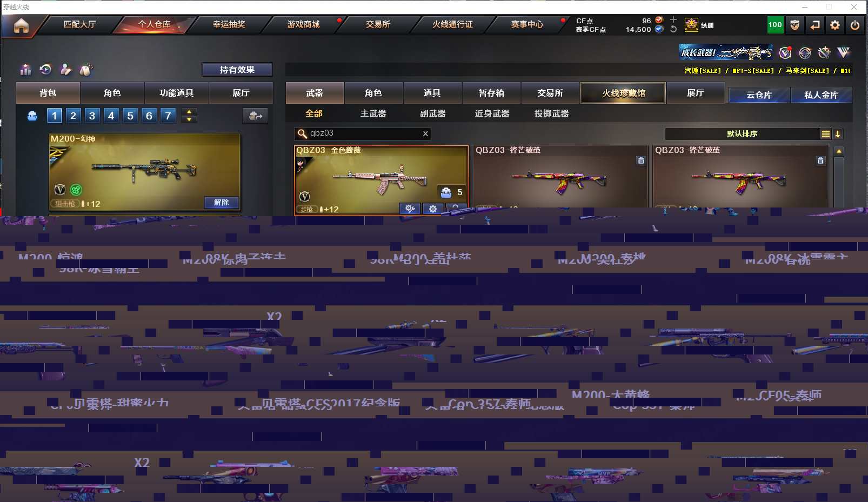Click the up arrow of the backpack slot stepper
This screenshot has width=868, height=502.
pos(189,112)
